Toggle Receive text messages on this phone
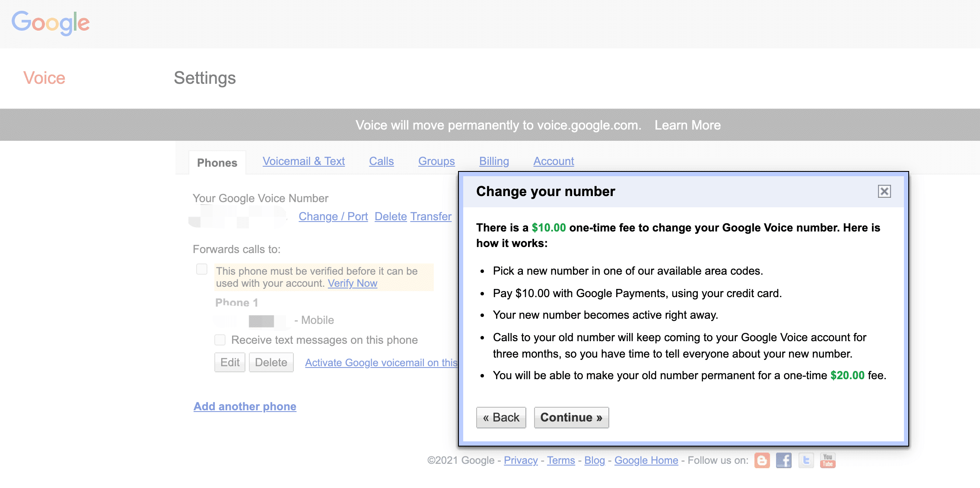Viewport: 980px width, 488px height. [x=221, y=339]
